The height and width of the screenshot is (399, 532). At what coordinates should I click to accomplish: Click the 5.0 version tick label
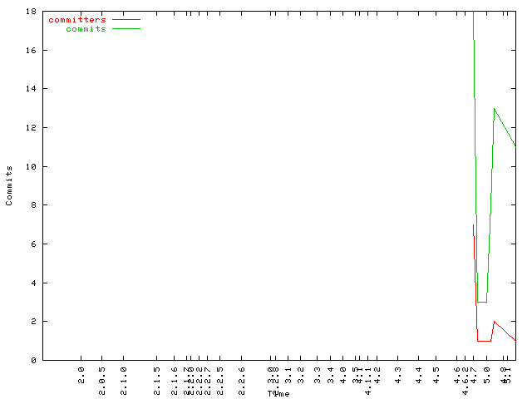pyautogui.click(x=487, y=374)
